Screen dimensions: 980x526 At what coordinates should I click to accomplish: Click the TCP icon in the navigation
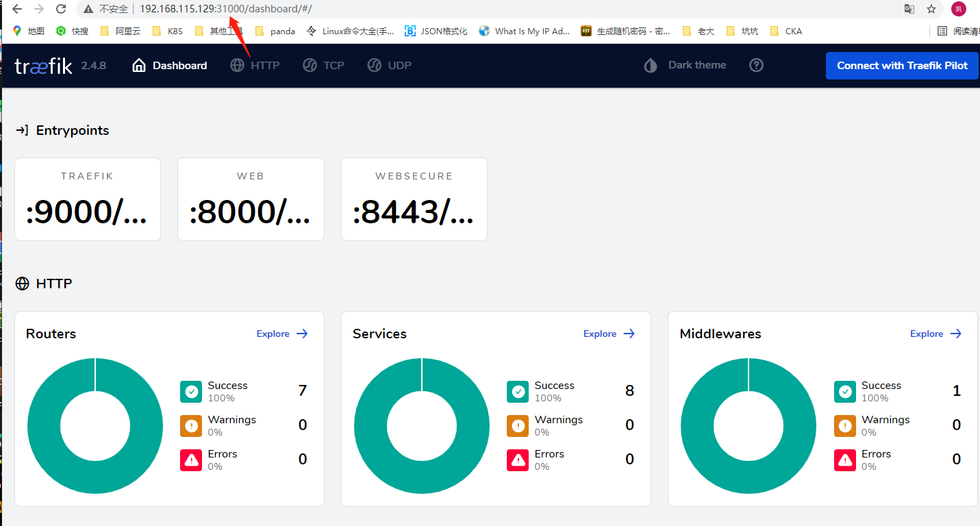[x=310, y=65]
